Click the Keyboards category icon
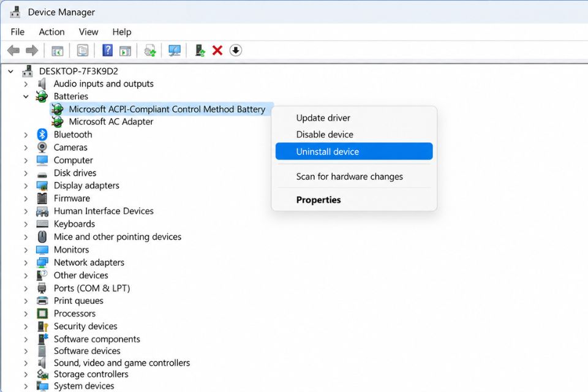This screenshot has width=588, height=392. (42, 224)
